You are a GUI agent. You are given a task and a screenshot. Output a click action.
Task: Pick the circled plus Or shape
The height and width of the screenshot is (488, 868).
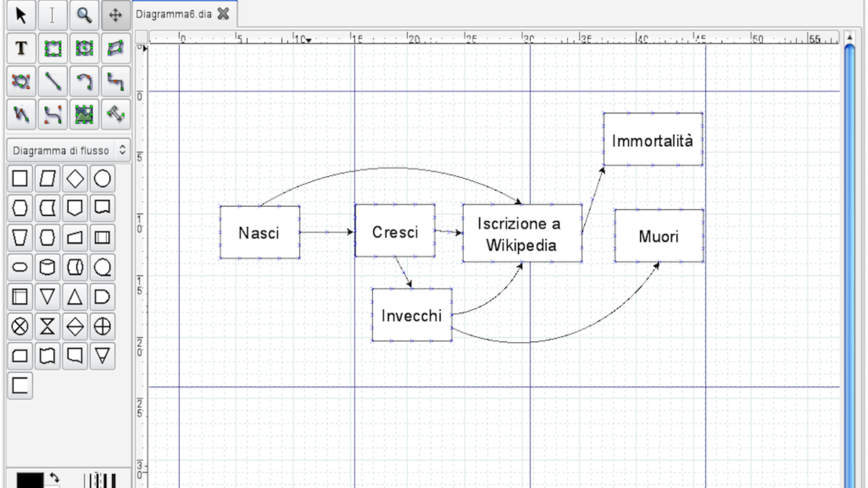coord(103,326)
